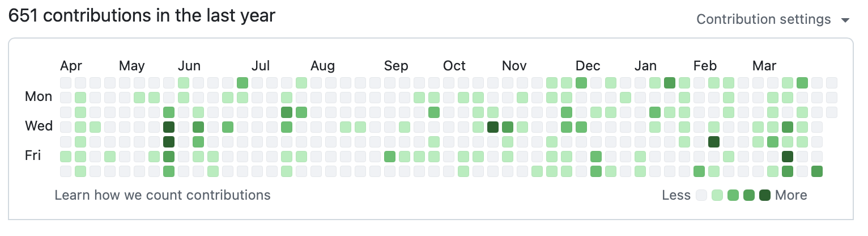Click the 651 contributions heading text
The image size is (868, 236).
point(142,16)
